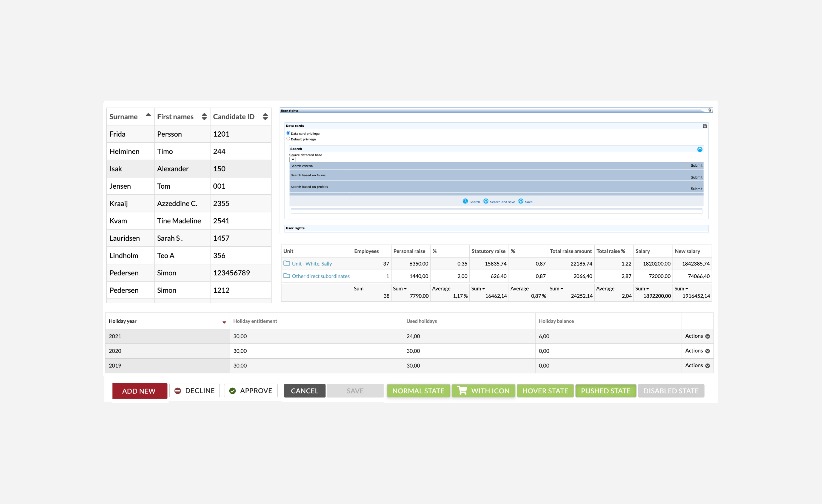Click the shopping cart WITH ICON button
Screen dimensions: 822x504
483,391
